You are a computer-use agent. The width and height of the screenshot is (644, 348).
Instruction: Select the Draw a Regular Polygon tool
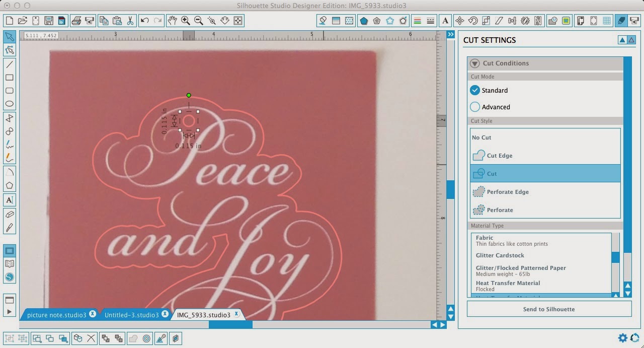coord(10,185)
